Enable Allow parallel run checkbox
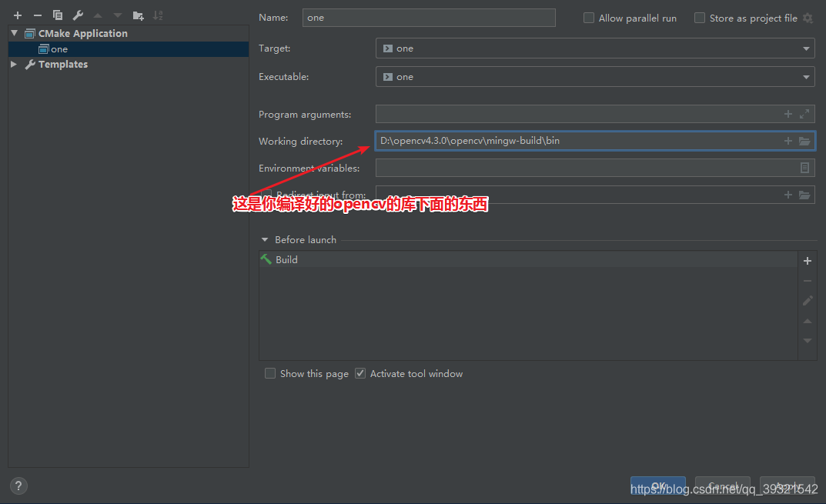 tap(589, 18)
